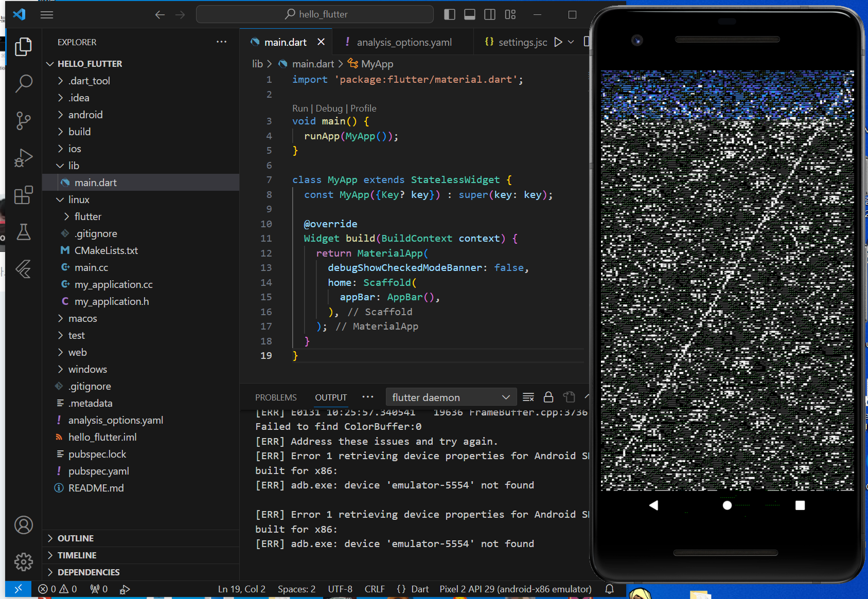
Task: Expand the android folder
Action: point(140,115)
